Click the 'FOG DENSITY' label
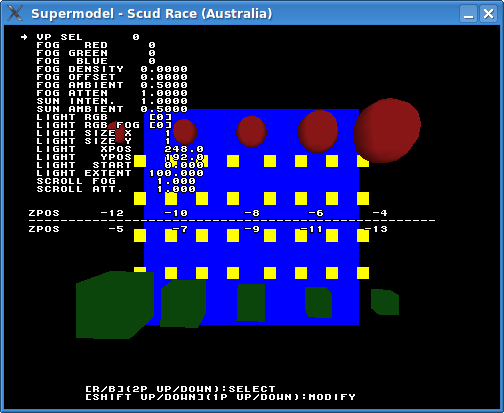This screenshot has height=413, width=504. point(80,69)
